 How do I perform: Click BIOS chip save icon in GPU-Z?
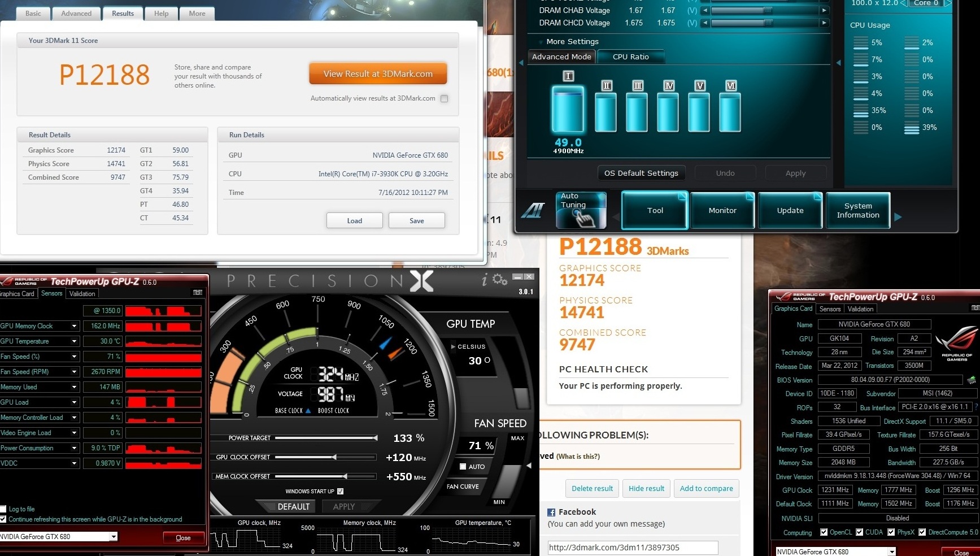pyautogui.click(x=972, y=380)
